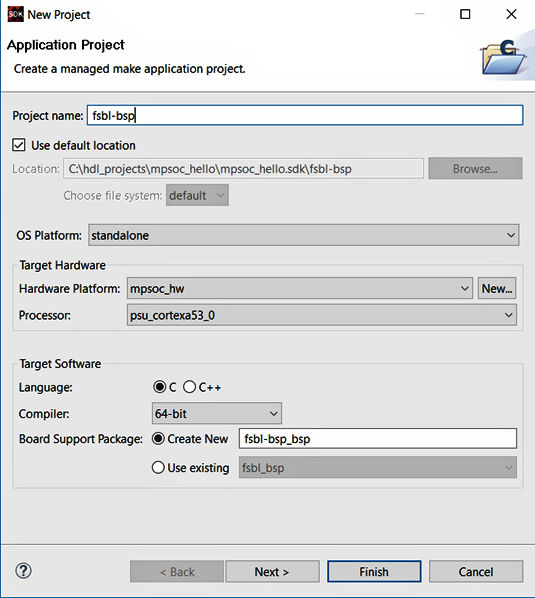Click the Board Support Package label
The height and width of the screenshot is (598, 535).
pos(81,439)
